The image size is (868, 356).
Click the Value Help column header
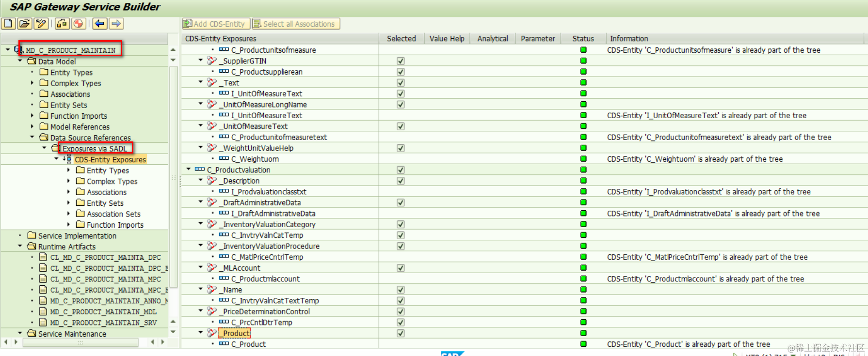(x=447, y=38)
